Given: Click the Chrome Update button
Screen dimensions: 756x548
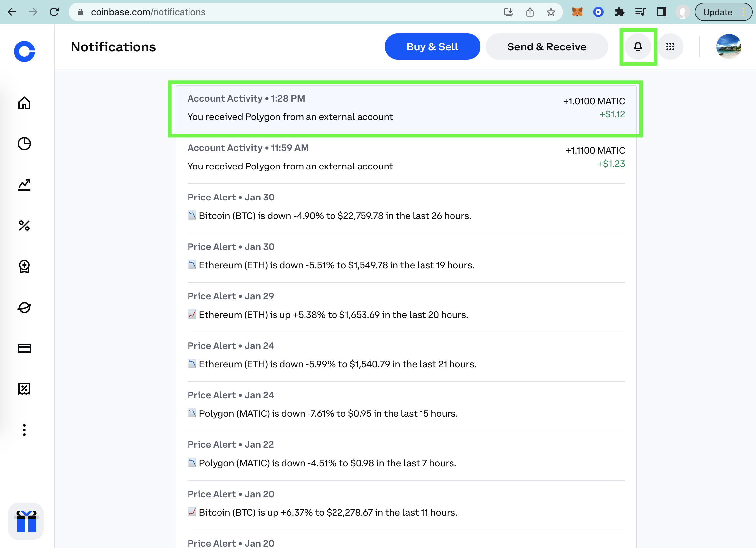Looking at the screenshot, I should [723, 12].
